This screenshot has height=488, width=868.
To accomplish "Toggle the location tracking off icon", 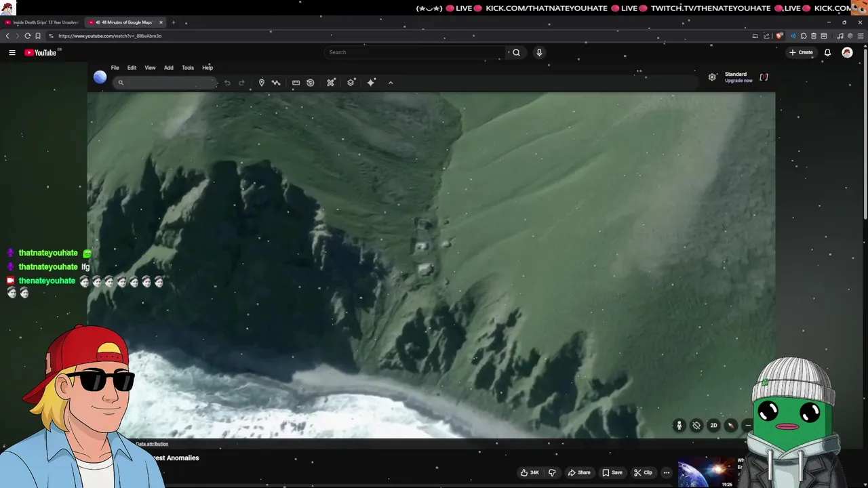I will pos(696,425).
